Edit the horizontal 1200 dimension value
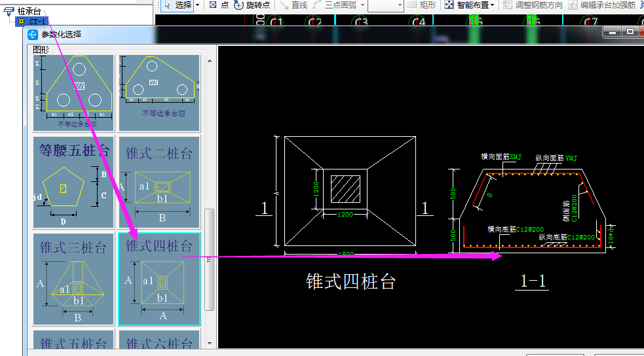Screen dimensions: 644x356 pyautogui.click(x=345, y=214)
